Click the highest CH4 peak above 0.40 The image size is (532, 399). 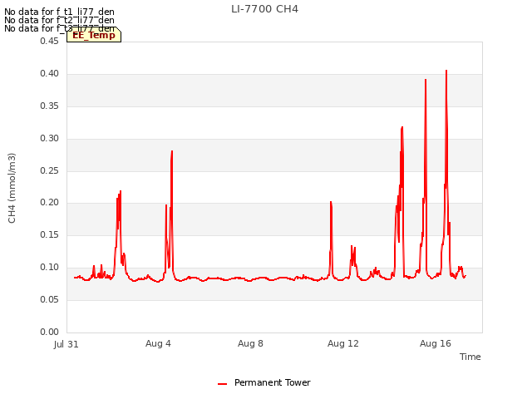click(x=446, y=71)
